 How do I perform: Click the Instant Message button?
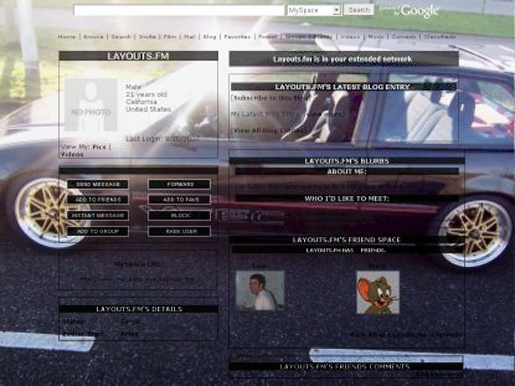(x=98, y=215)
